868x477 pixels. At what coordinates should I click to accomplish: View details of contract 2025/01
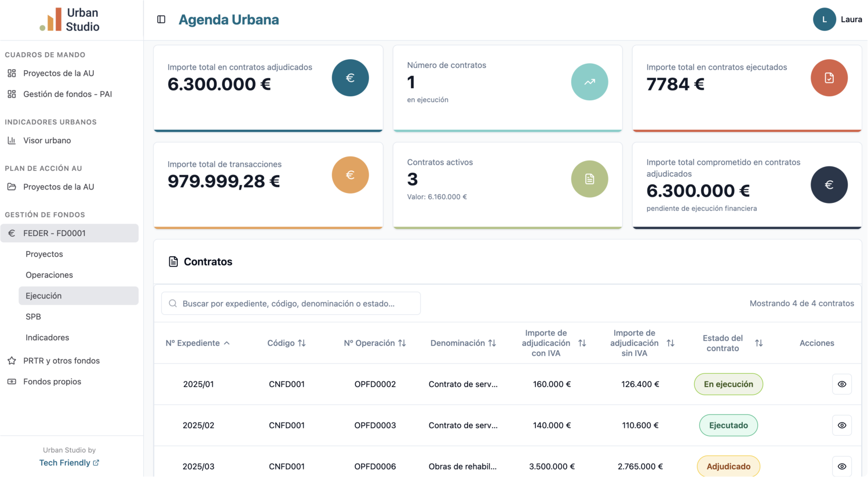click(x=841, y=384)
